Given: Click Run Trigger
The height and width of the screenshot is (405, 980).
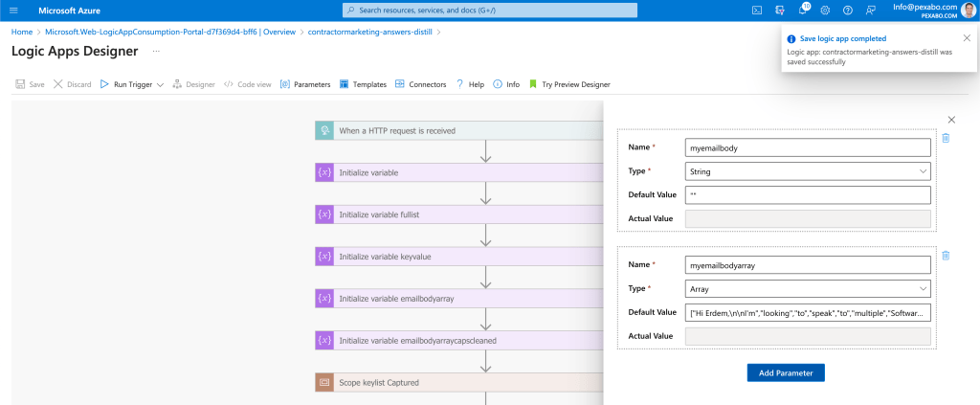Looking at the screenshot, I should [126, 84].
